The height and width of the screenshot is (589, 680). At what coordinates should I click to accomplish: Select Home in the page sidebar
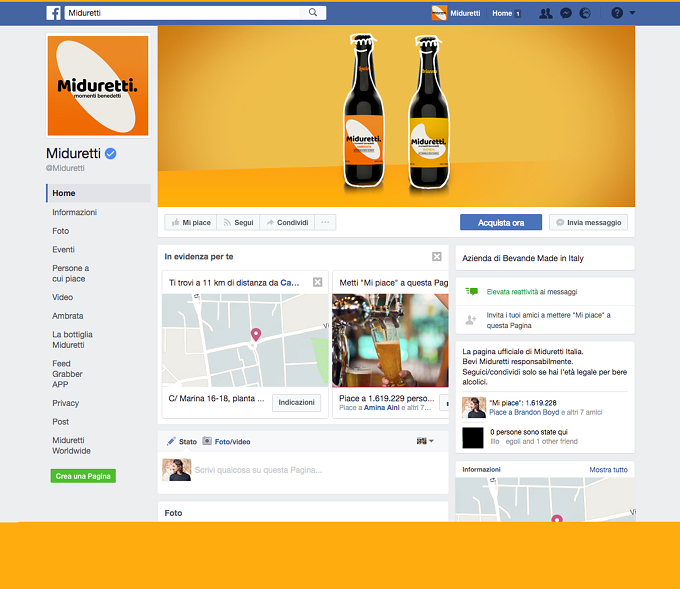pyautogui.click(x=98, y=193)
